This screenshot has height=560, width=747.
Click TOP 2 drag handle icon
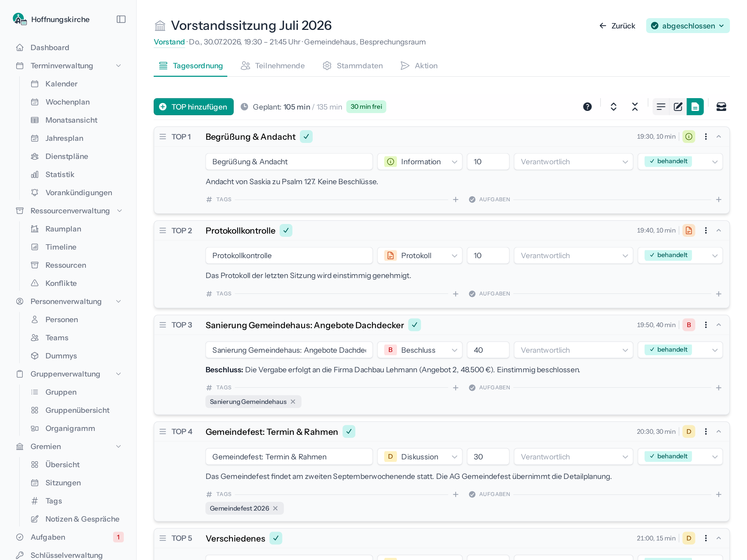pyautogui.click(x=163, y=230)
